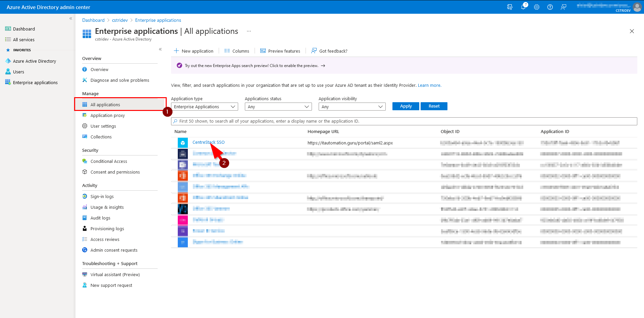Viewport: 644px width, 318px height.
Task: Open the account avatar menu
Action: (x=637, y=7)
